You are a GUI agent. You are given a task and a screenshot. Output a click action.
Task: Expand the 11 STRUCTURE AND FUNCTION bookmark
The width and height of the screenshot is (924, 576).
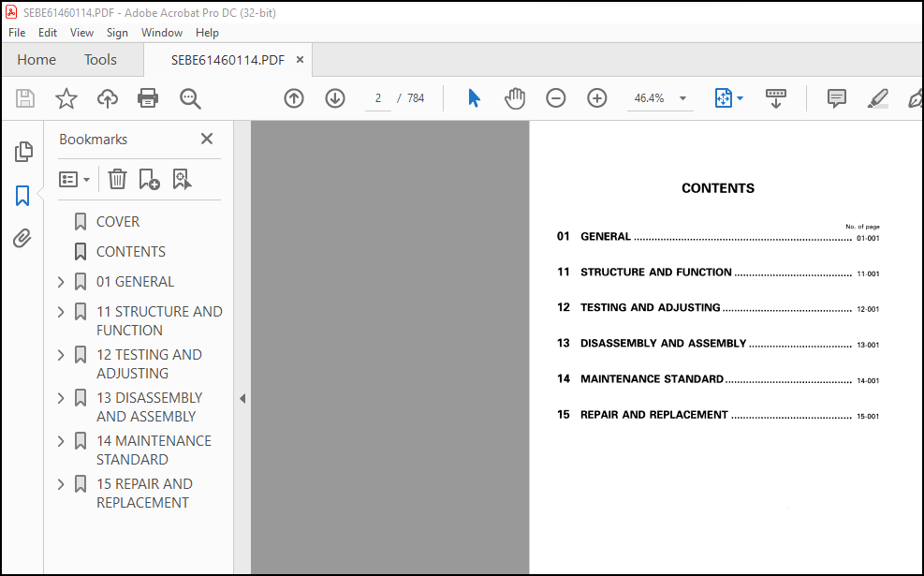click(x=61, y=311)
